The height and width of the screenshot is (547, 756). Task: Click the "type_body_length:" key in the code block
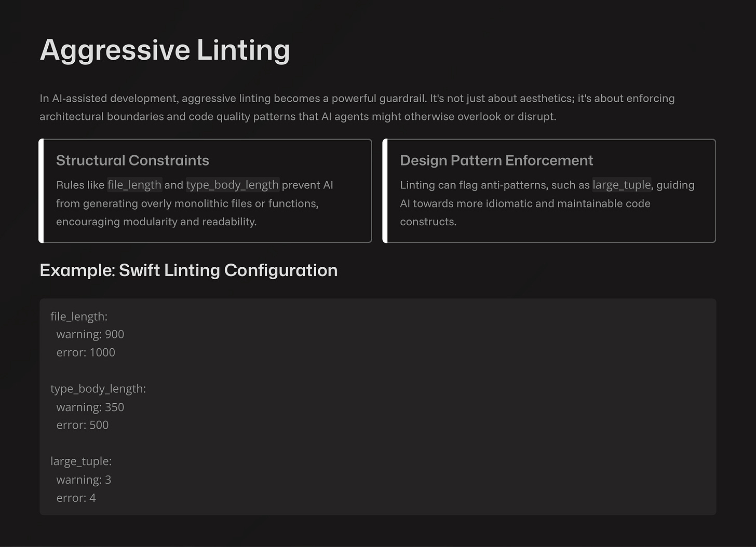[98, 389]
